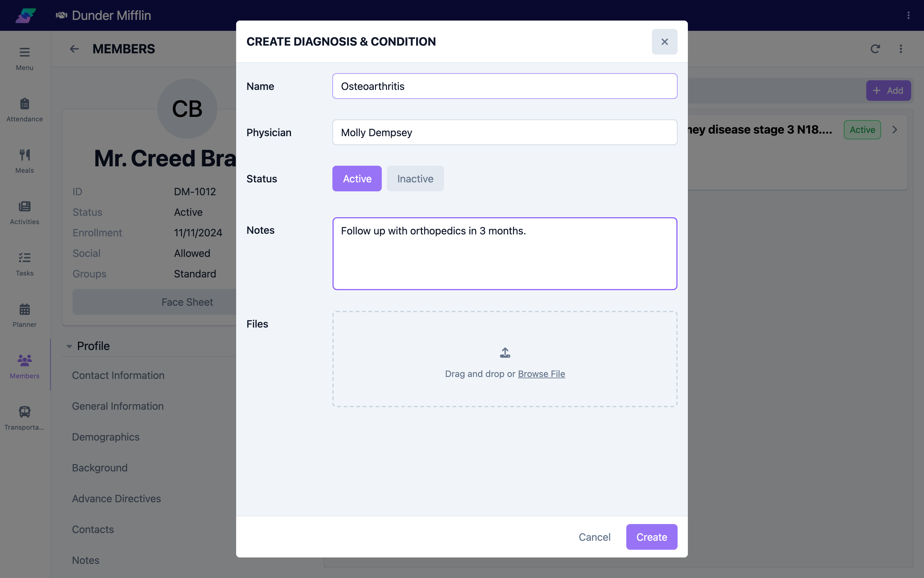Open Contact Information section
This screenshot has width=924, height=578.
coord(118,375)
